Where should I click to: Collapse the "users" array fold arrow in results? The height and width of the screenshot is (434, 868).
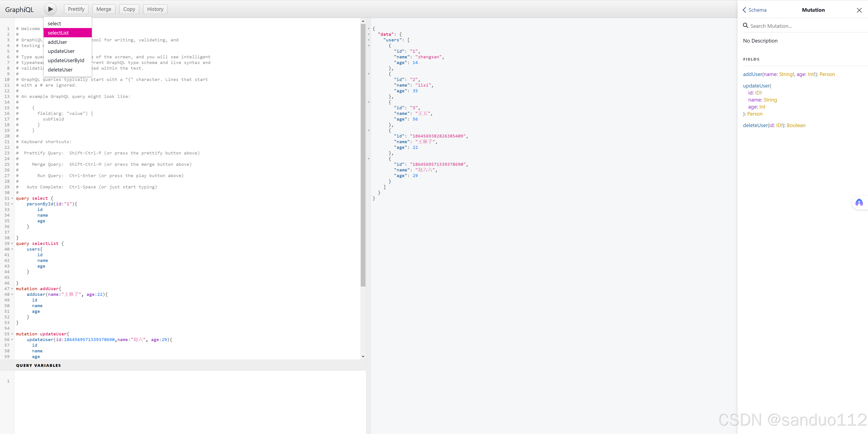point(369,40)
